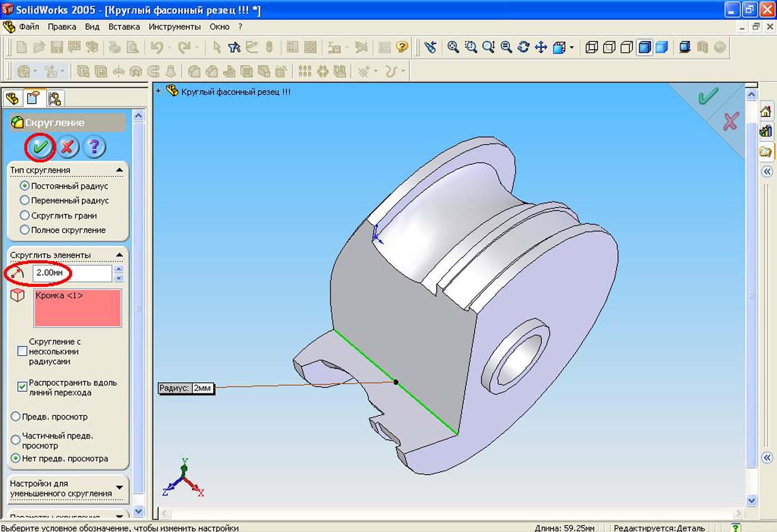Open the Файл menu

click(29, 27)
